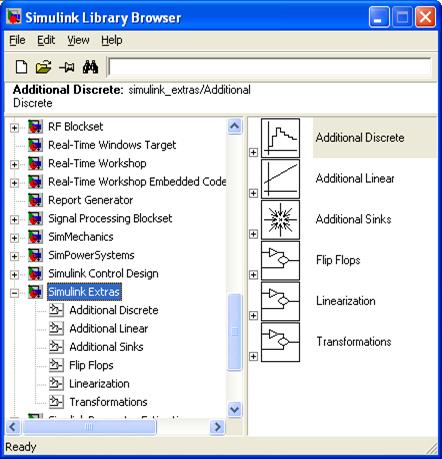The width and height of the screenshot is (442, 459).
Task: Click the Signal Processing Blockset library icon
Action: [35, 219]
